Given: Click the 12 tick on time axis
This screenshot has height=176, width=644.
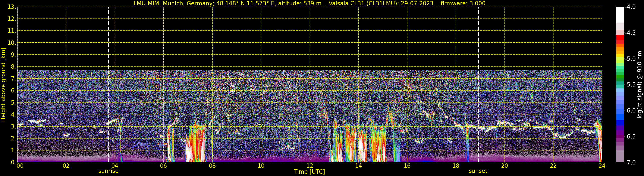Looking at the screenshot, I should pos(310,166).
